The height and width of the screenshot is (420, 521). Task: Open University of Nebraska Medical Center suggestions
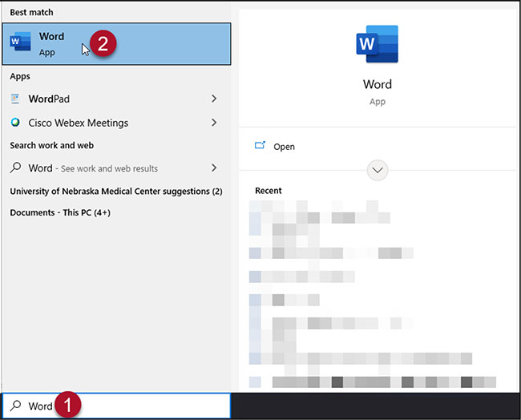pyautogui.click(x=116, y=192)
